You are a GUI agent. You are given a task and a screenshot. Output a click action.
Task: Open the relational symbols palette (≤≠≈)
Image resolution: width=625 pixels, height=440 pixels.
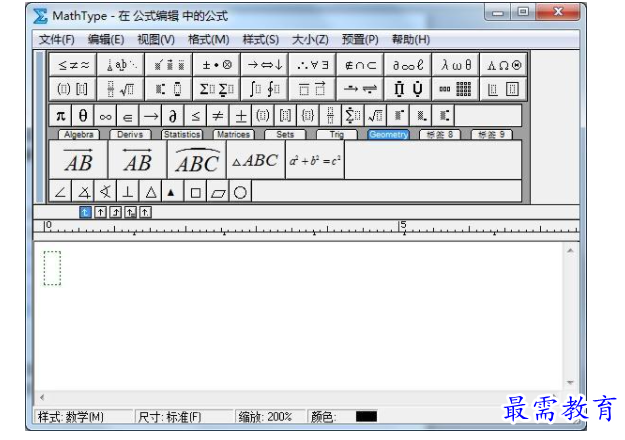coord(73,65)
